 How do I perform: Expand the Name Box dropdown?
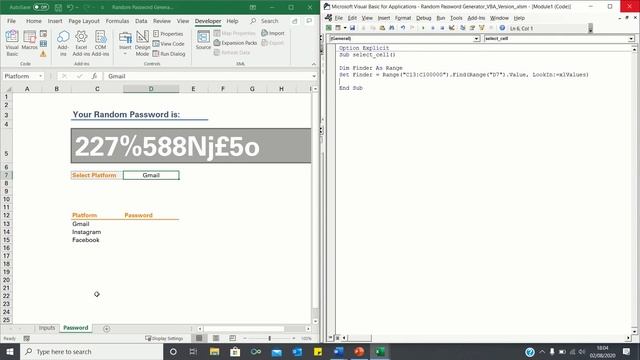(x=40, y=76)
